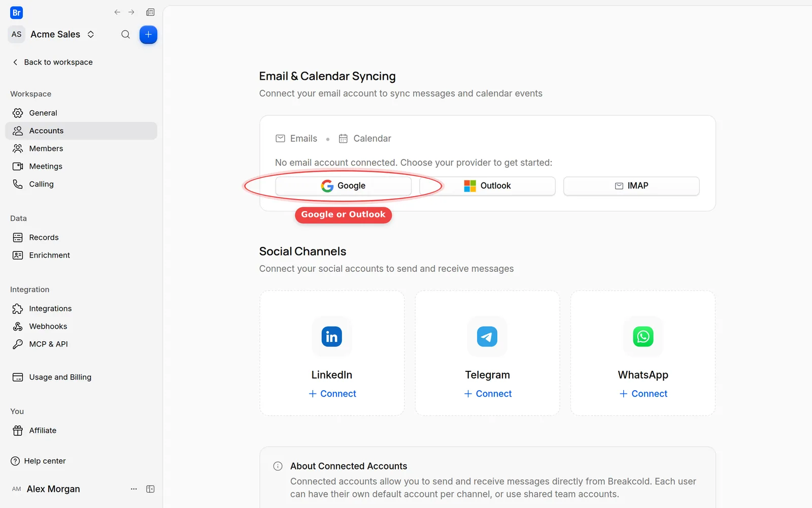
Task: Click the AS workspace avatar
Action: tap(17, 34)
